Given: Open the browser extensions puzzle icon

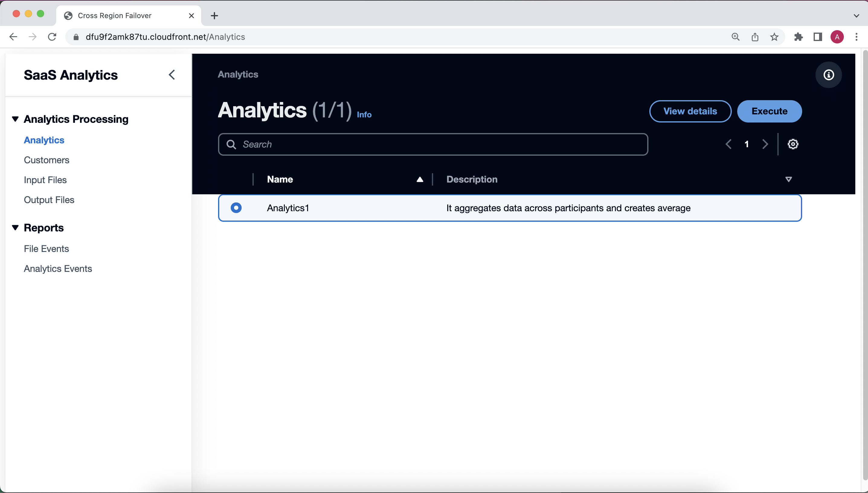Looking at the screenshot, I should pos(798,37).
